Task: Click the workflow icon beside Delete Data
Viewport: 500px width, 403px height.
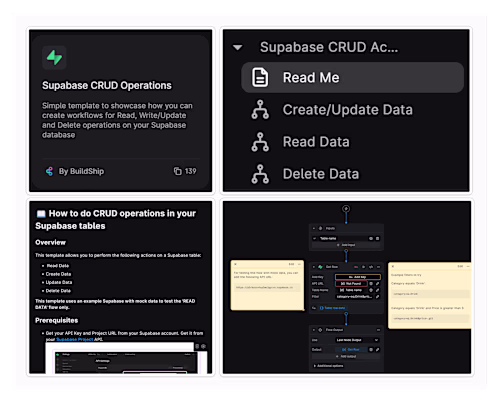Action: click(x=260, y=174)
